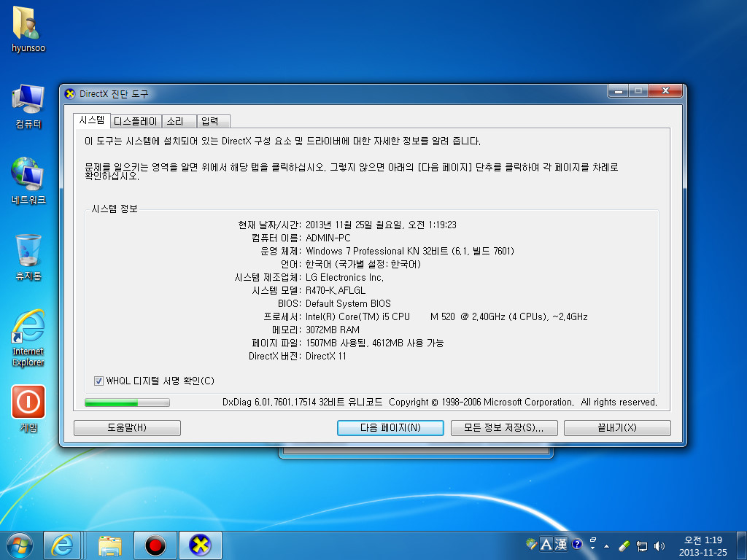Click the 다음 페이지(N) button
This screenshot has height=560, width=747.
click(x=390, y=427)
